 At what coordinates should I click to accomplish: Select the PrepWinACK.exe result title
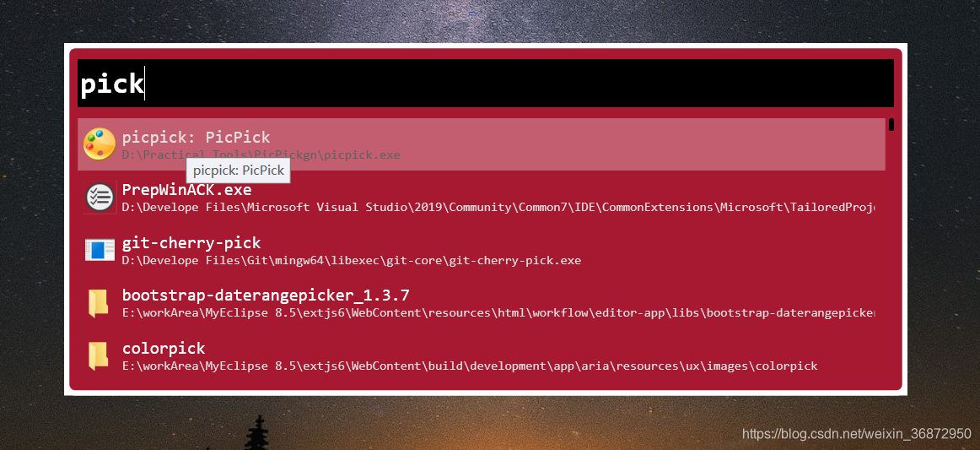point(187,190)
